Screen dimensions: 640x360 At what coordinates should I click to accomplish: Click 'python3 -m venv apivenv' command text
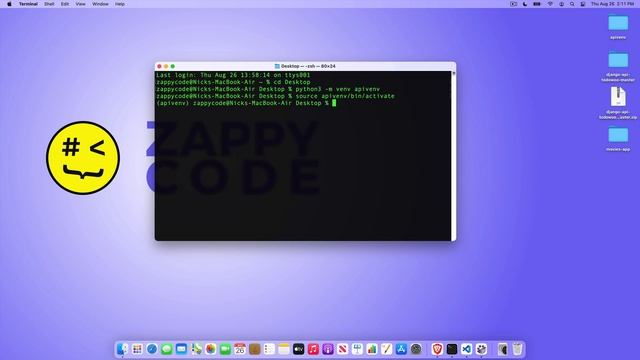click(338, 89)
